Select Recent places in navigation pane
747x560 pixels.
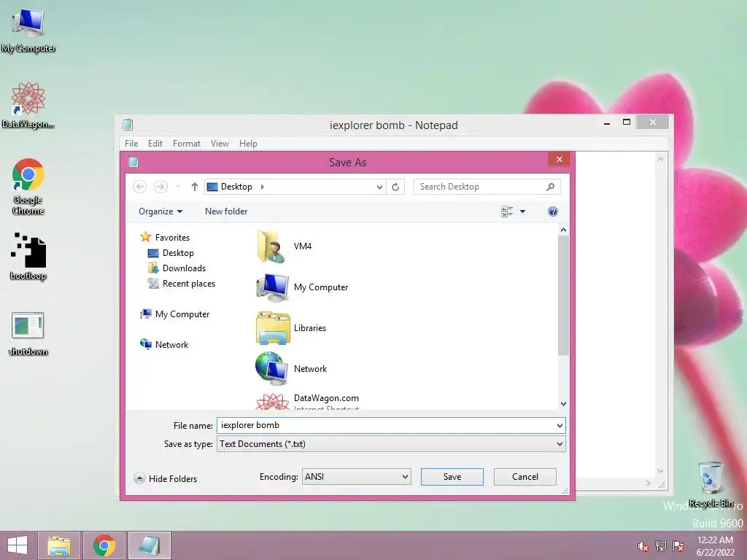pos(182,284)
